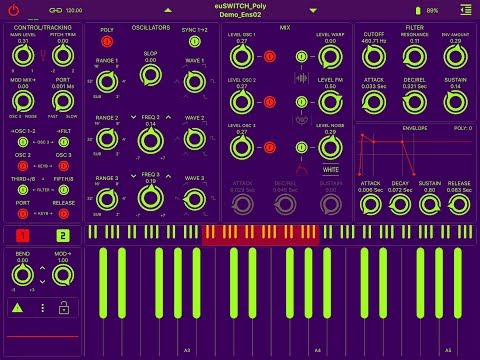Click the WHITE noise type button
This screenshot has height=360, width=480.
click(331, 170)
